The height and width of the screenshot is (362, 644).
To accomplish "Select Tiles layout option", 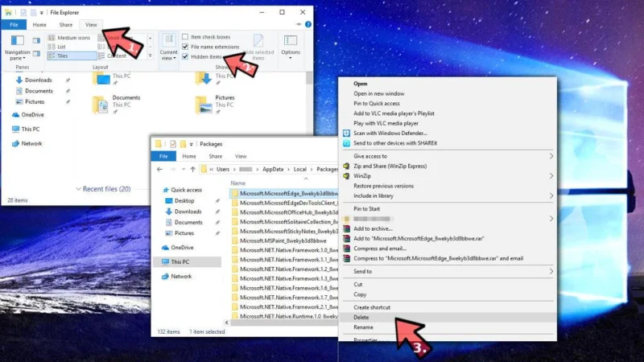I will point(72,56).
